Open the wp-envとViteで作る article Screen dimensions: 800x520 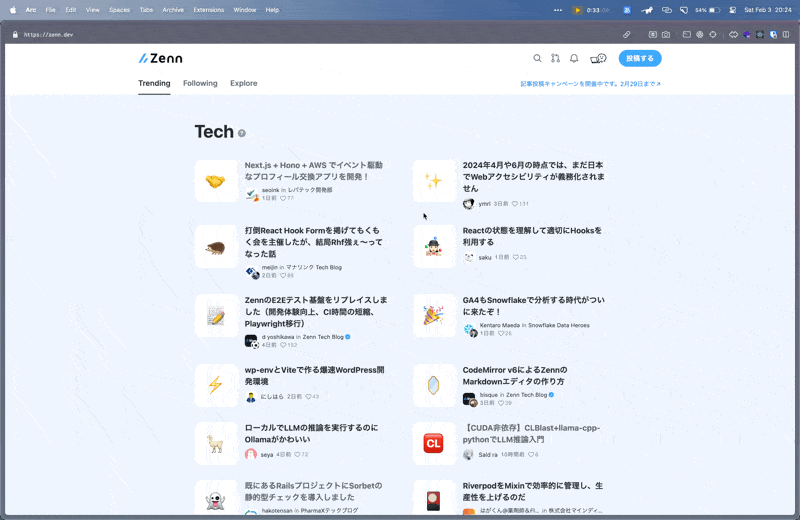click(314, 376)
